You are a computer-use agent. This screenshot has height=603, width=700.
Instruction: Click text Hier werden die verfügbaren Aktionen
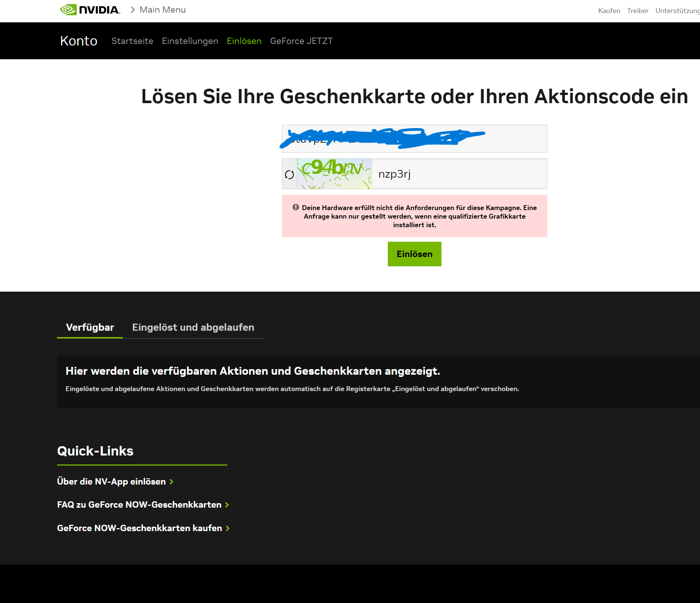click(253, 371)
